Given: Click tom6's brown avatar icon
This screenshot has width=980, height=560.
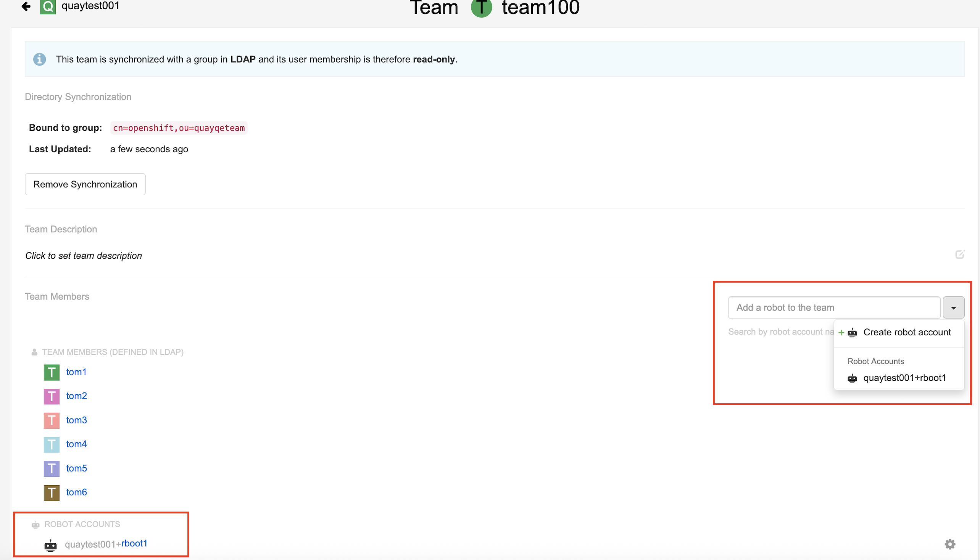Looking at the screenshot, I should click(52, 492).
